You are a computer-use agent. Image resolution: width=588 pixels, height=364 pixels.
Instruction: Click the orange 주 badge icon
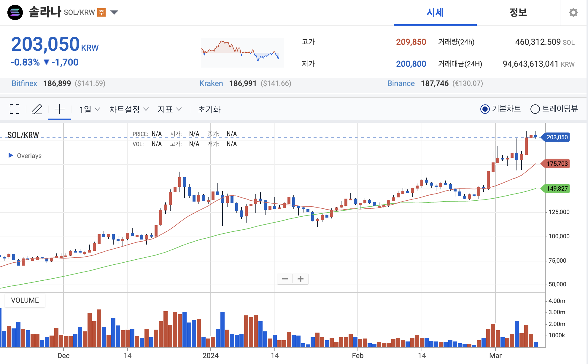[x=101, y=12]
